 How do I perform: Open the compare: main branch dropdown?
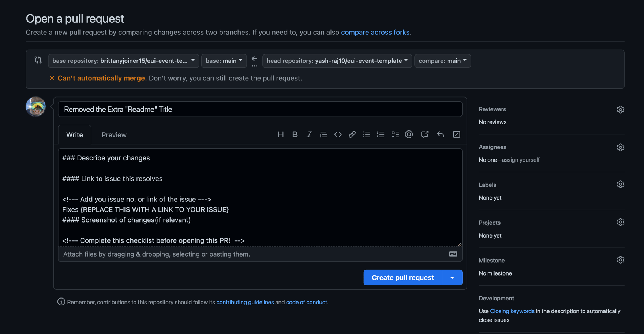pos(442,61)
